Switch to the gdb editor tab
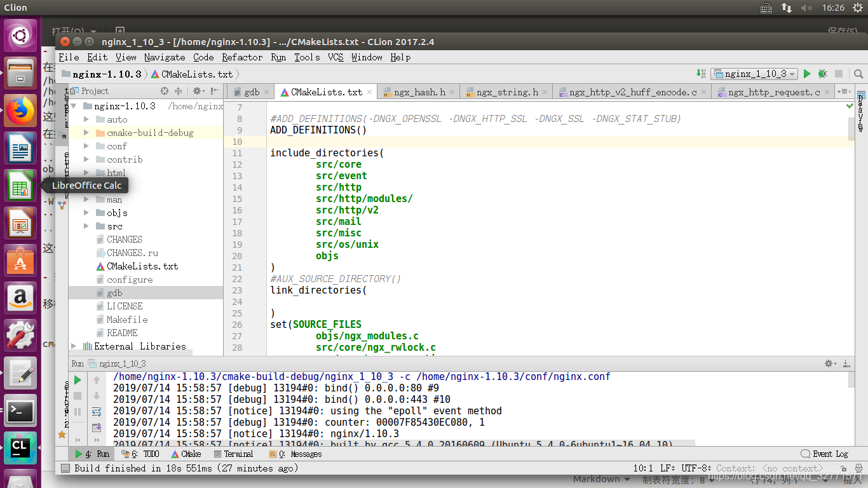Viewport: 868px width, 488px height. click(252, 92)
